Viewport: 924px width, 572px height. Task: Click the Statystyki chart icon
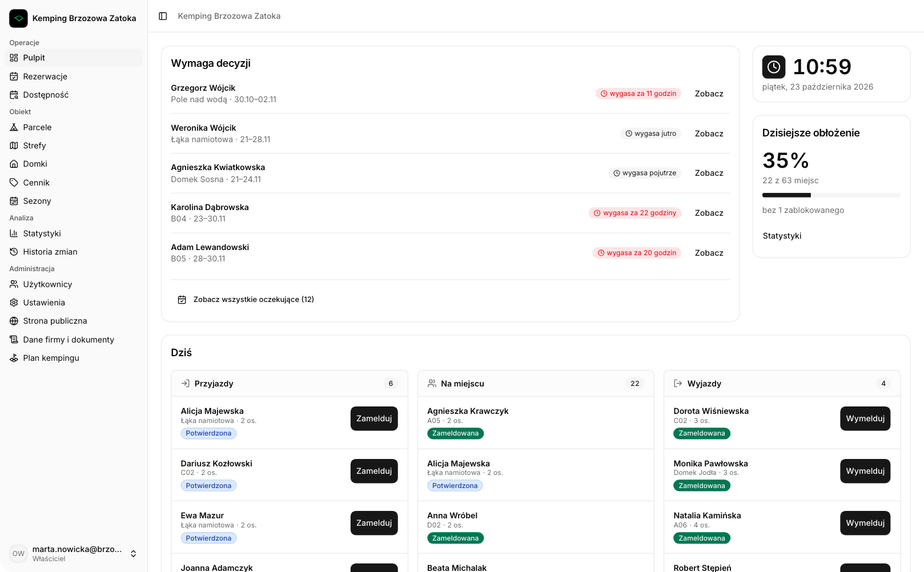coord(14,233)
